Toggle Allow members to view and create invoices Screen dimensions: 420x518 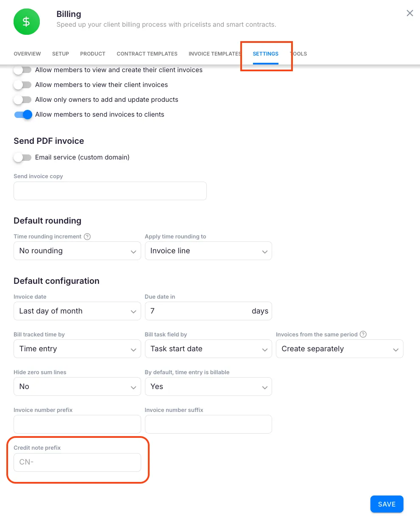tap(22, 70)
